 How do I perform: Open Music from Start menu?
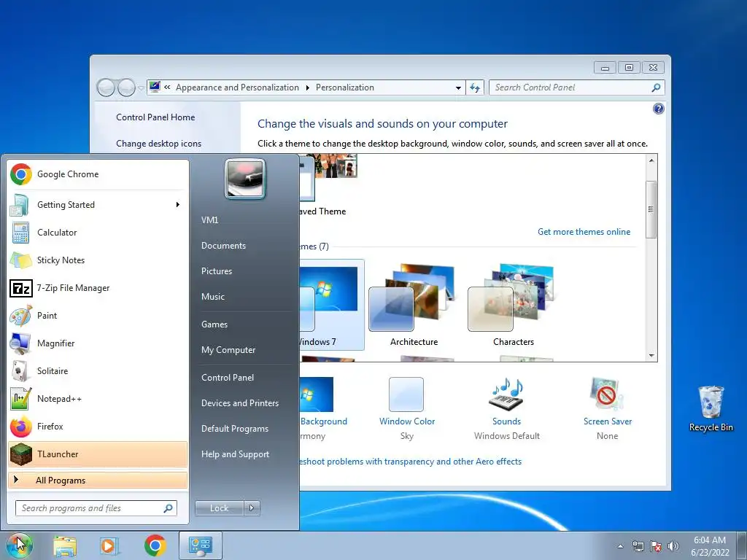coord(213,297)
